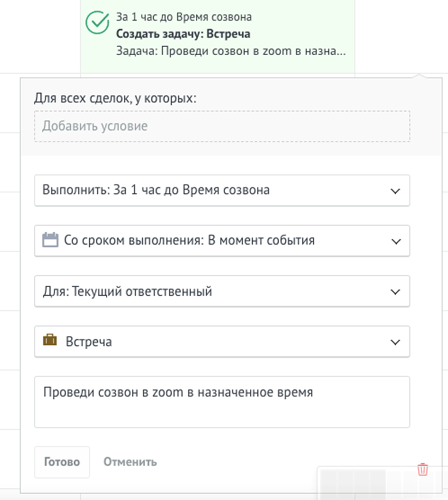
Task: Select the 'Создать задачу: Встреча' card title
Action: click(183, 34)
